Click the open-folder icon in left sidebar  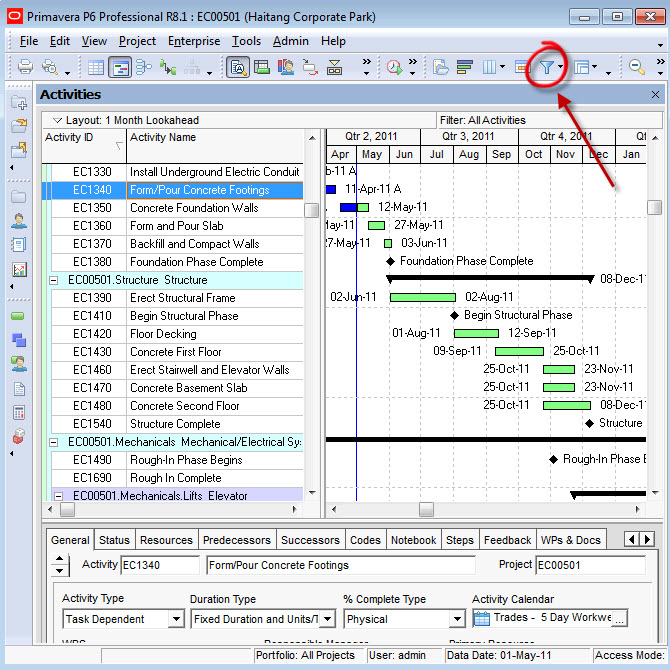(19, 126)
